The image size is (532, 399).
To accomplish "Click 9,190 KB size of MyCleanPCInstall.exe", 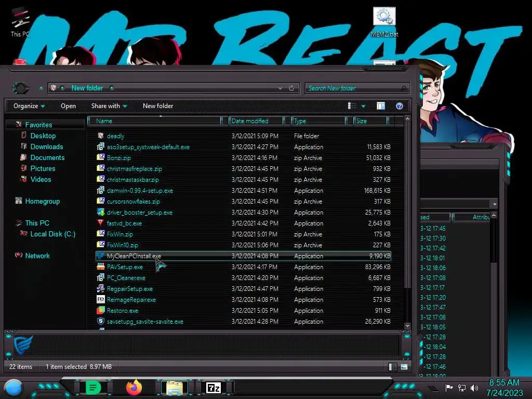I will coord(380,256).
